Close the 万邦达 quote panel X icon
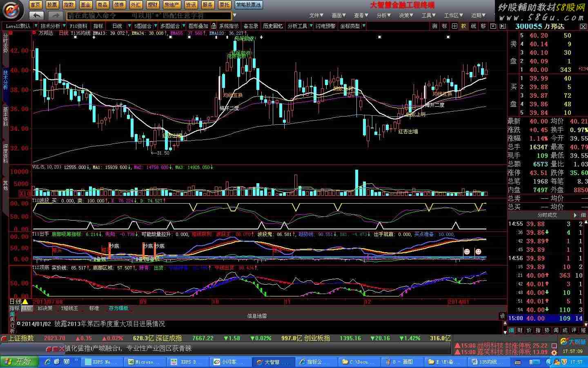 (x=583, y=27)
